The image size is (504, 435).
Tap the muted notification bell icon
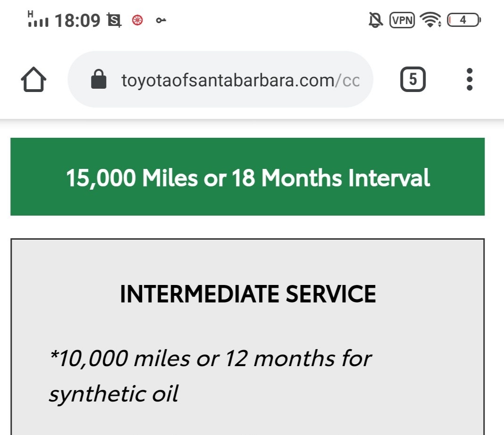376,20
